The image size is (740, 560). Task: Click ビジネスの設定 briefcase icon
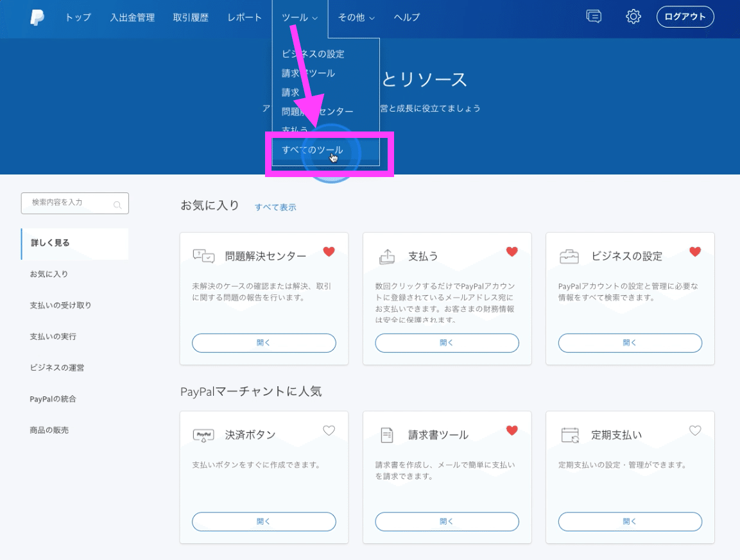pos(569,256)
